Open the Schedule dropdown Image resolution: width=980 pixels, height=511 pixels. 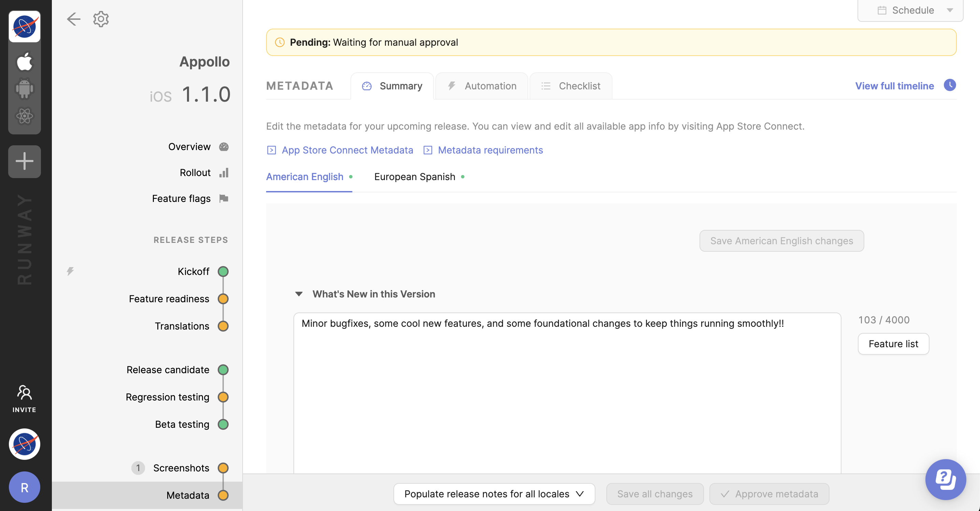tap(910, 10)
